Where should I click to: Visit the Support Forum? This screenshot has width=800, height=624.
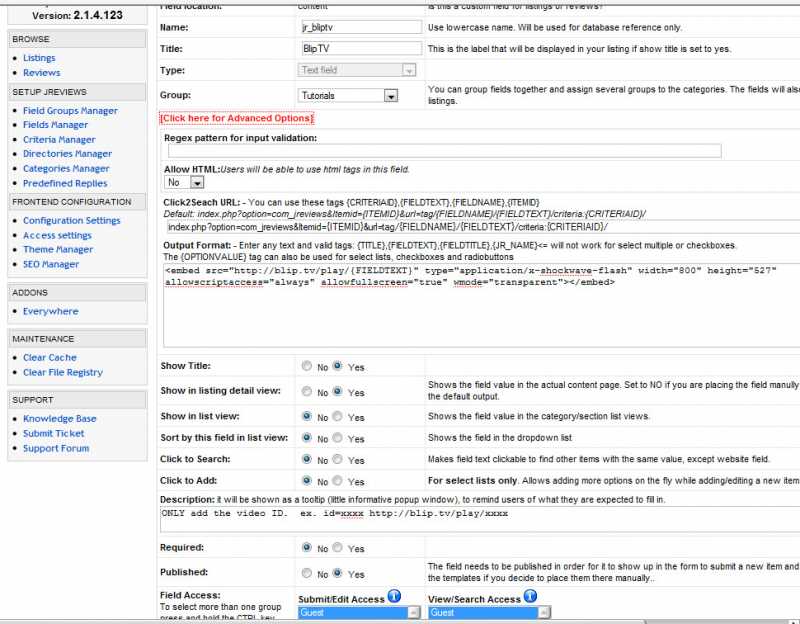[56, 448]
